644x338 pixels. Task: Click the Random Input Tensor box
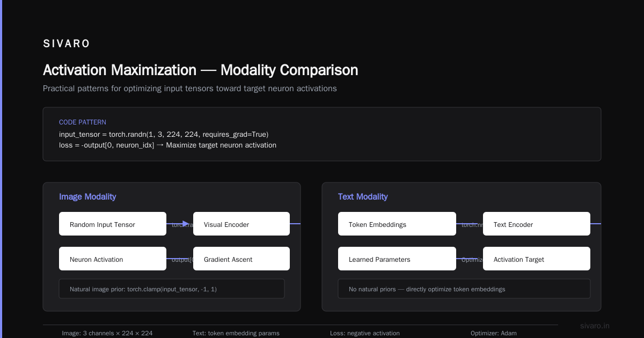(113, 224)
